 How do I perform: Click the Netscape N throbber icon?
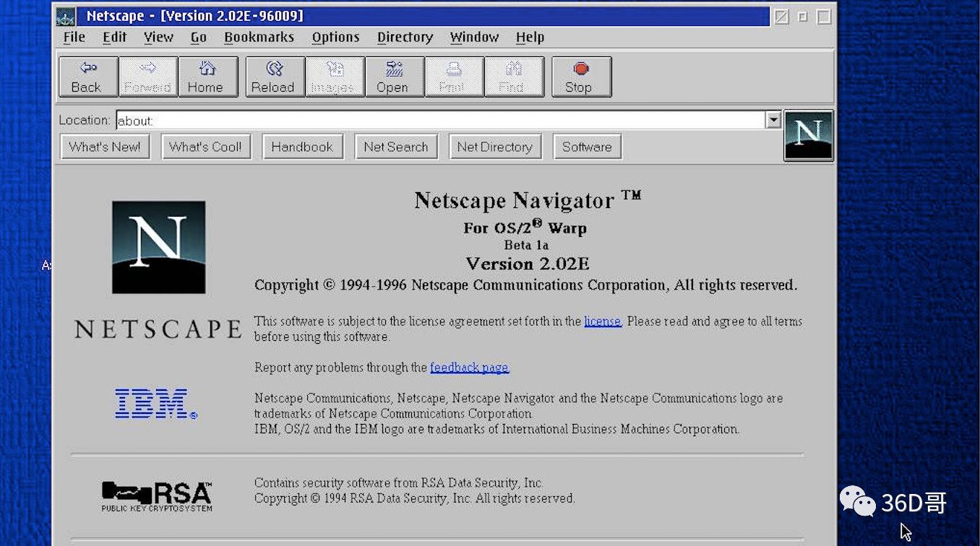point(809,135)
